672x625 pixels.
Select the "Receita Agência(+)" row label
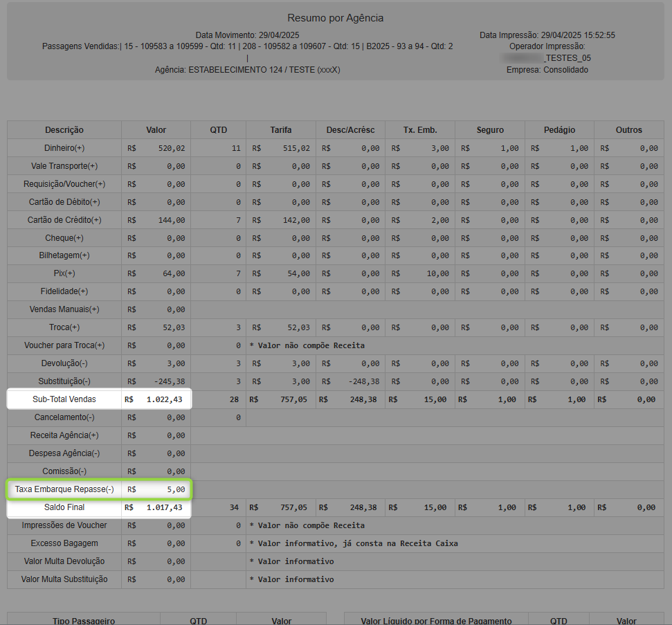64,435
